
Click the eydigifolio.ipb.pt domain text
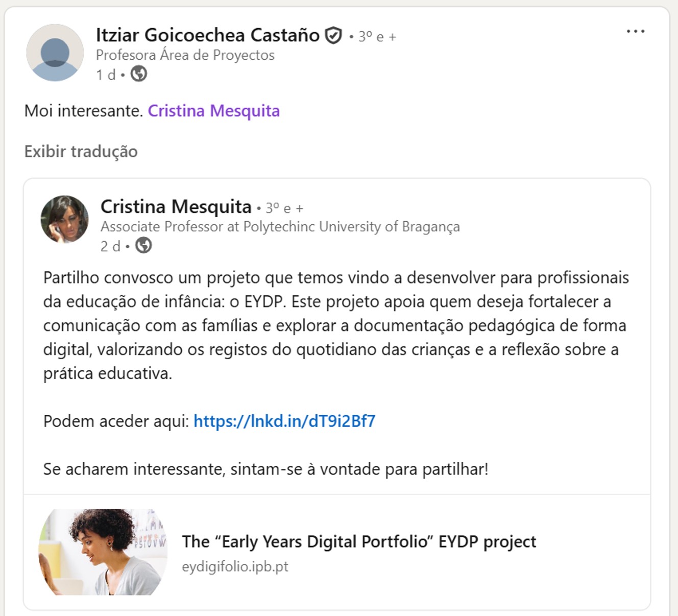pyautogui.click(x=235, y=566)
